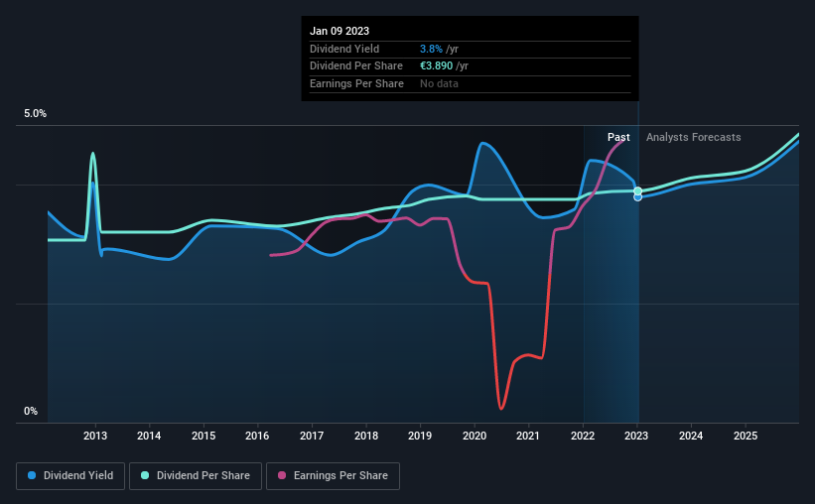Toggle the Dividend Yield legend button
The width and height of the screenshot is (815, 504).
tap(70, 476)
